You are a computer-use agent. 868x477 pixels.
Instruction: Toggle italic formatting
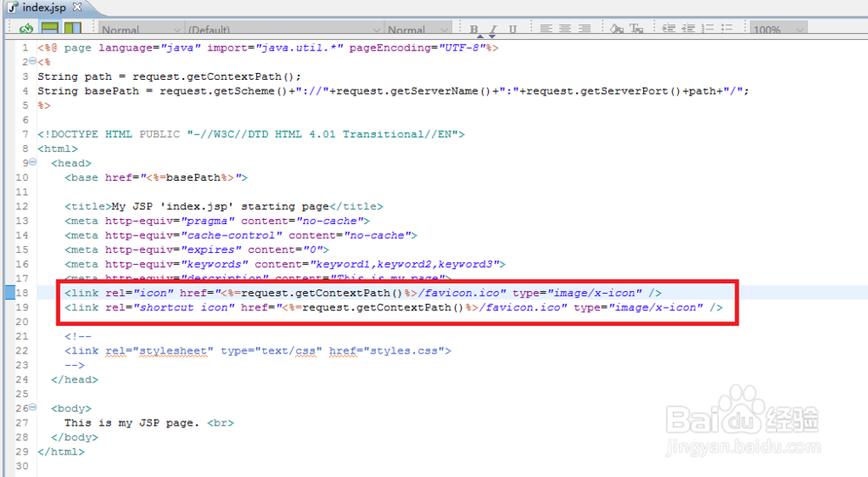[x=493, y=30]
